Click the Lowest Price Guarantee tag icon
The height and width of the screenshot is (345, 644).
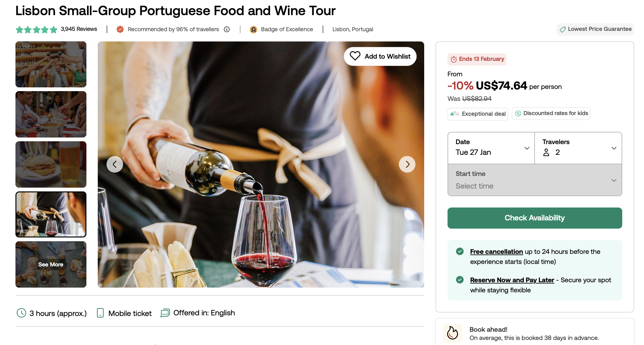(x=563, y=29)
